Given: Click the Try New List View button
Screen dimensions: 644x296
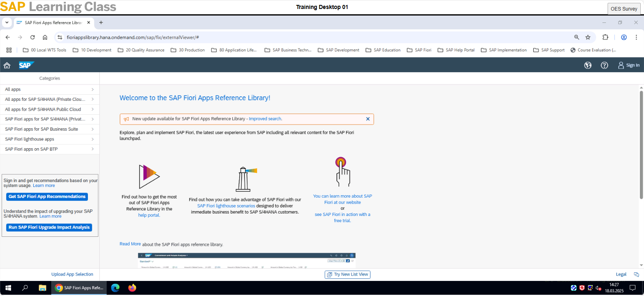Looking at the screenshot, I should [x=348, y=274].
